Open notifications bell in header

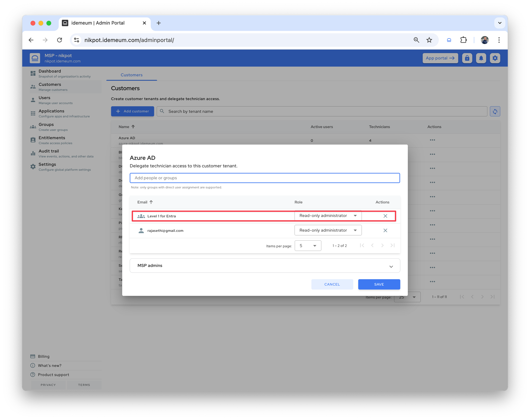coord(481,58)
